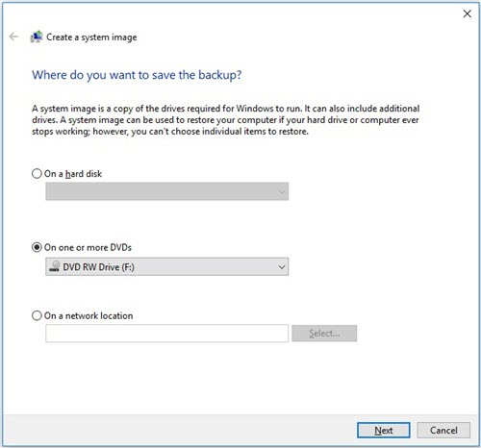Close the Create a system image dialog
This screenshot has height=448, width=481.
pos(468,13)
